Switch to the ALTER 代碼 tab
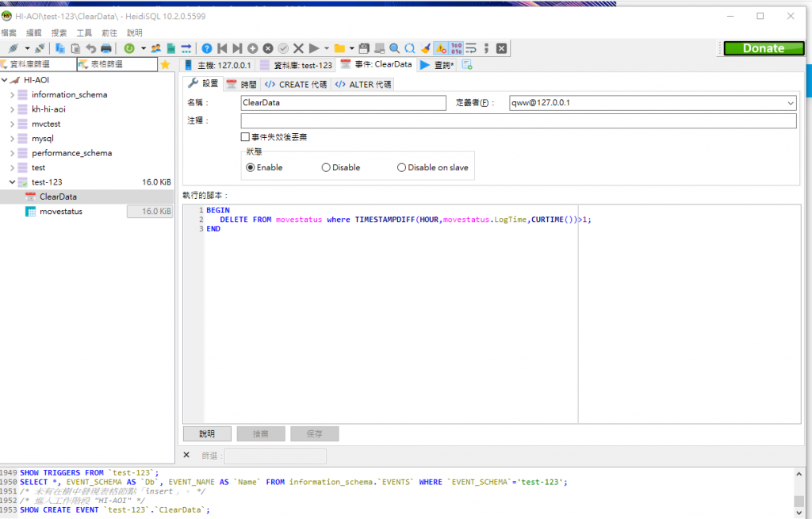The width and height of the screenshot is (812, 519). click(363, 84)
